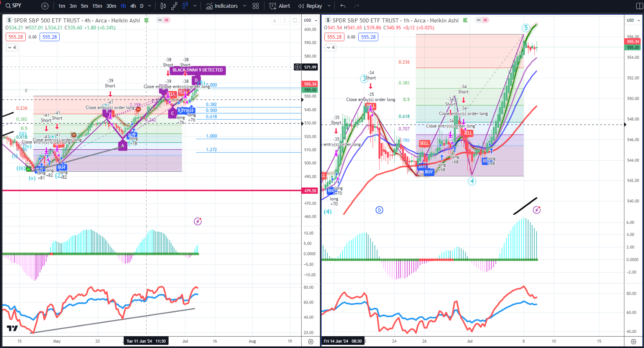
Task: Collapse the 4h chart pane
Action: point(285,20)
